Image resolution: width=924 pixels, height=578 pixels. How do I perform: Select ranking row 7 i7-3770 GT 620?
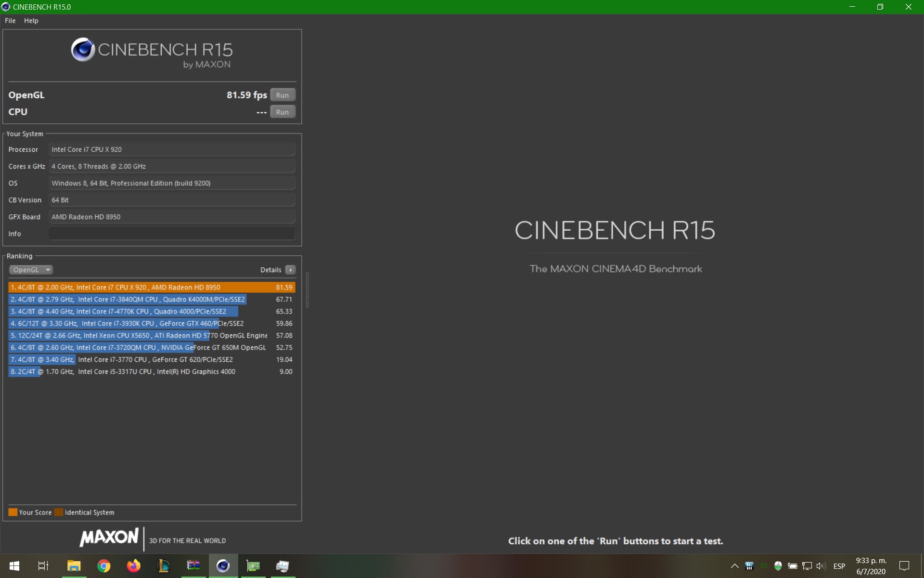(152, 359)
